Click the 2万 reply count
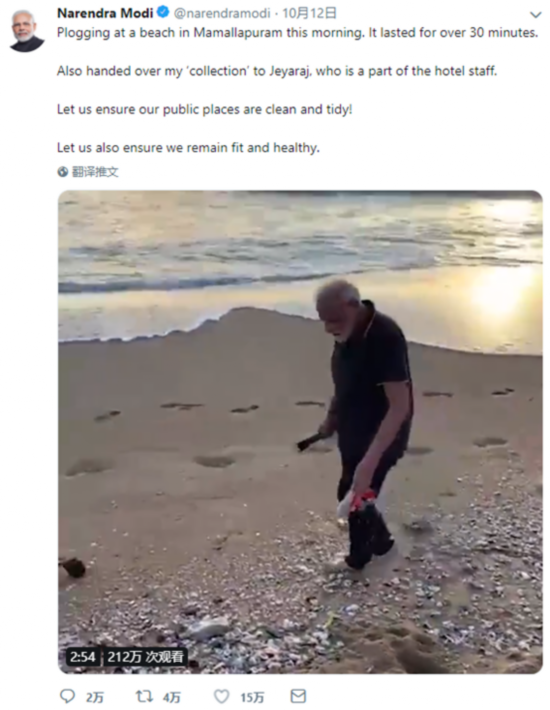This screenshot has height=710, width=550. (95, 697)
